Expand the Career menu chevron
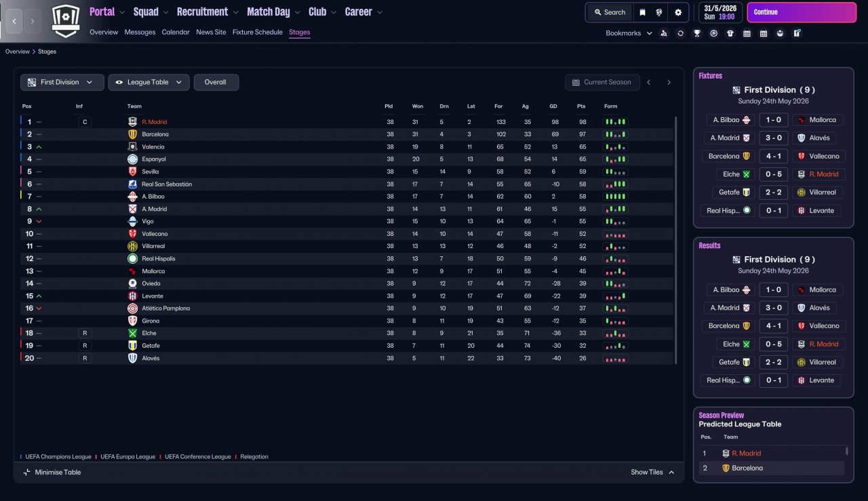This screenshot has height=501, width=868. click(380, 12)
